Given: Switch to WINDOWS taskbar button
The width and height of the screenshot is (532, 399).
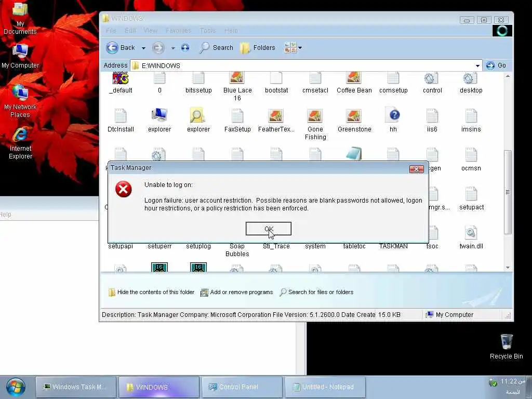Looking at the screenshot, I should tap(159, 387).
